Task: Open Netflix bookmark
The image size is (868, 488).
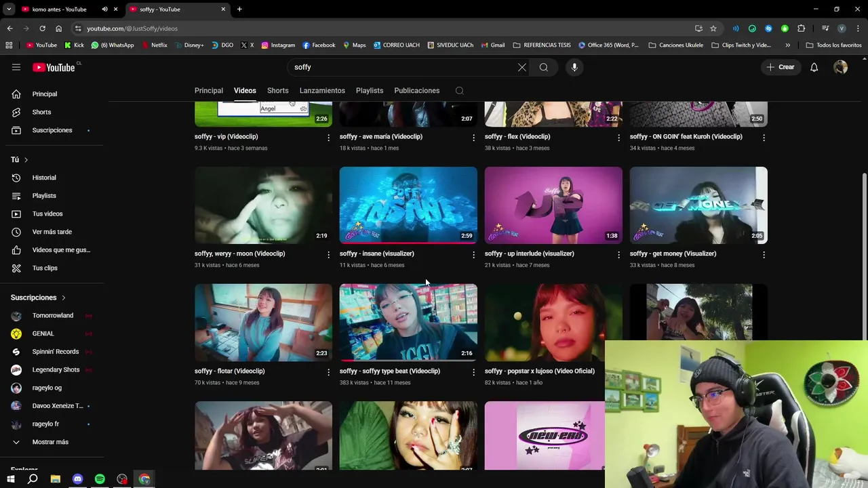Action: tap(155, 45)
